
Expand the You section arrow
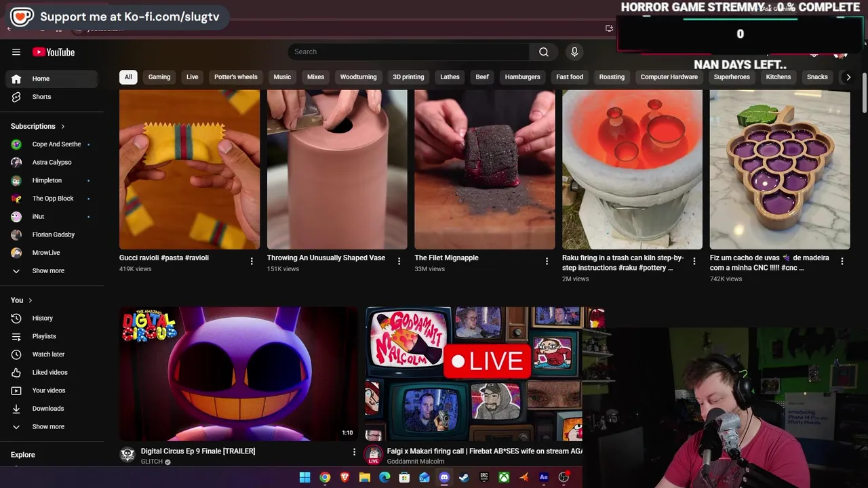pos(30,300)
